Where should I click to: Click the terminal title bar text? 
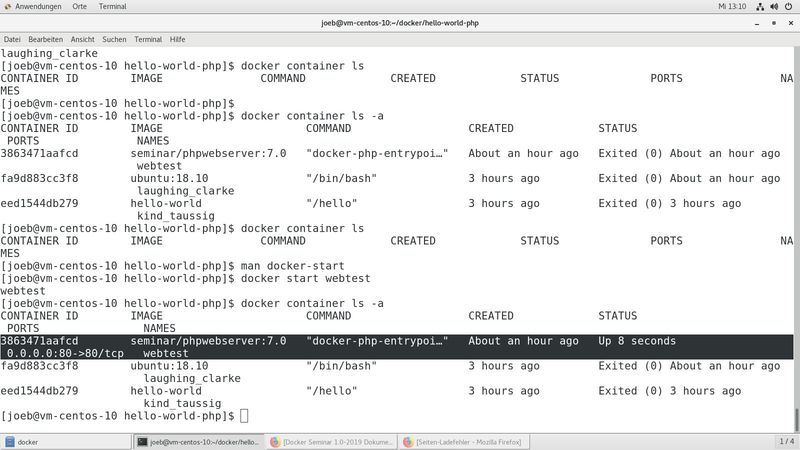(x=399, y=23)
